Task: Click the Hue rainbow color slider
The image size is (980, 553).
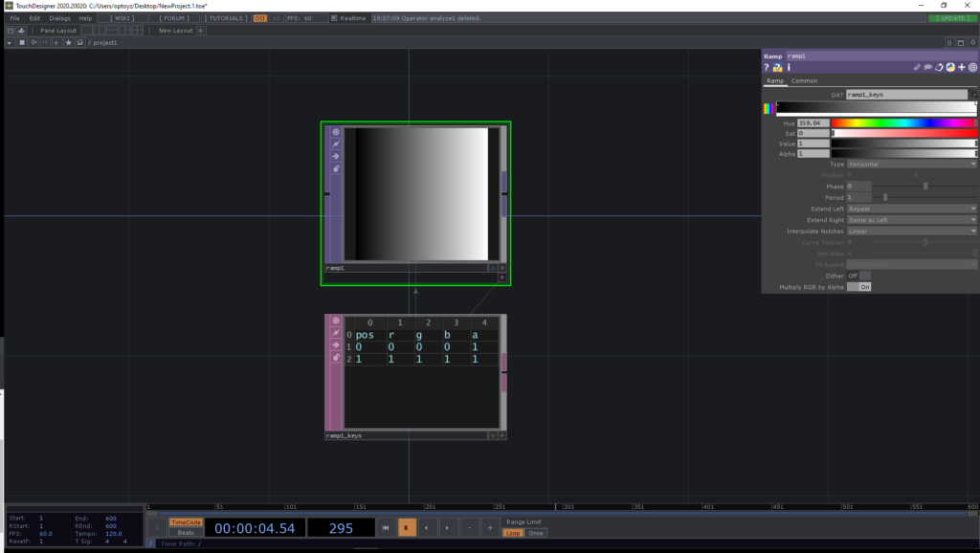Action: tap(902, 122)
